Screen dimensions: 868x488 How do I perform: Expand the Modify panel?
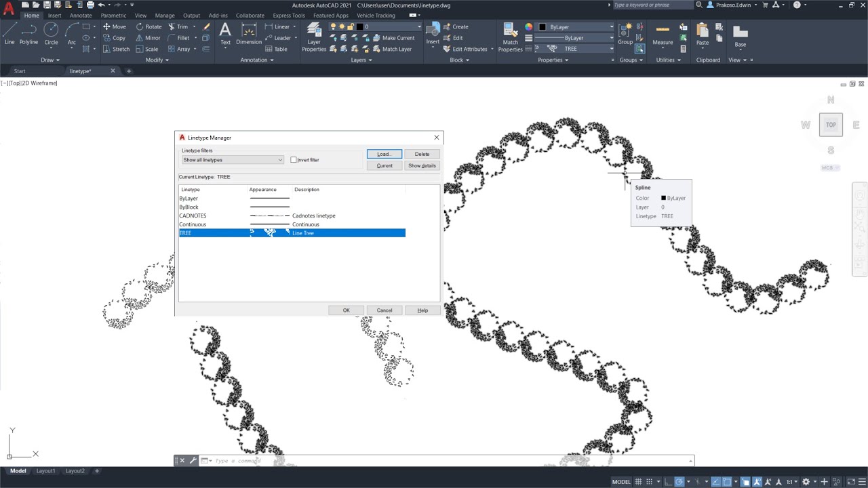click(157, 60)
